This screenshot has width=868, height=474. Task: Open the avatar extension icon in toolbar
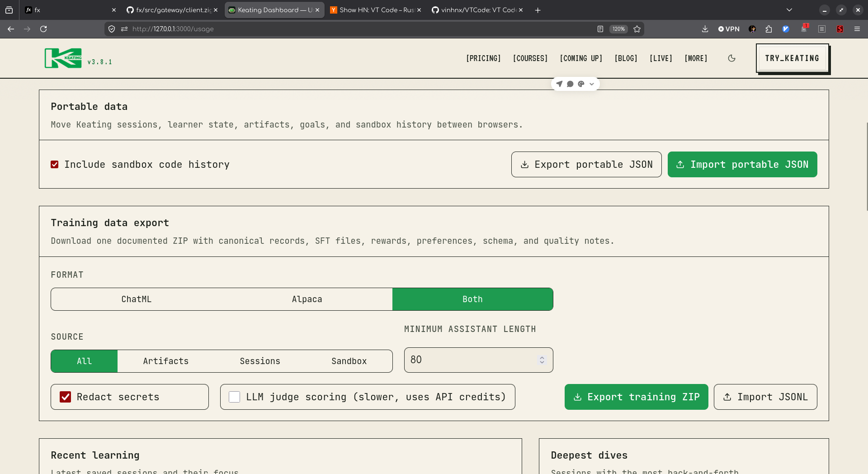pos(752,29)
